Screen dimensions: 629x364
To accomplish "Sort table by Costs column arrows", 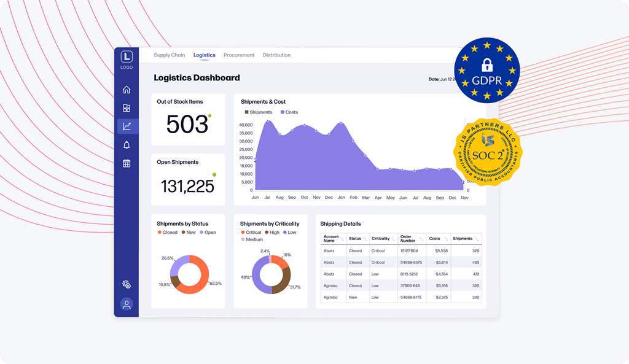I will point(445,239).
